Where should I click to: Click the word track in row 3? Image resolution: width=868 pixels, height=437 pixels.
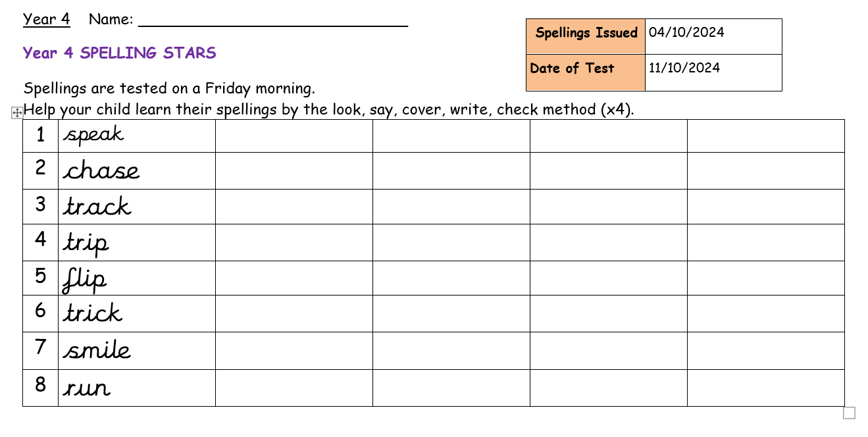(x=97, y=207)
